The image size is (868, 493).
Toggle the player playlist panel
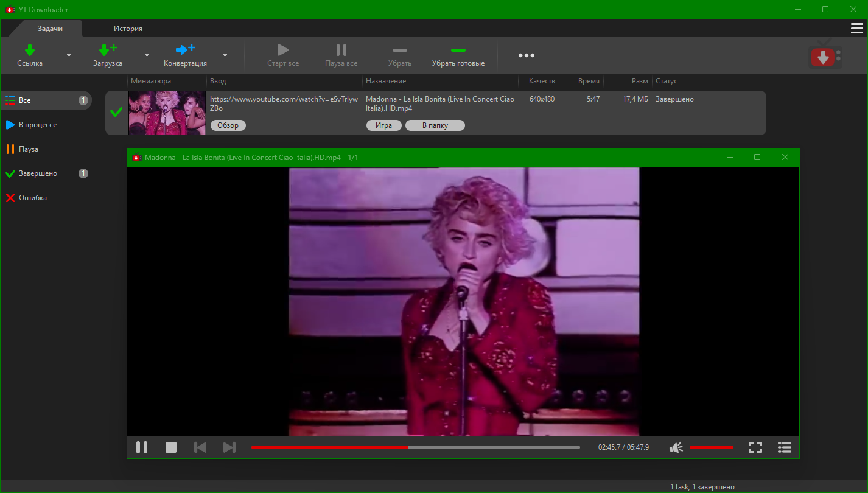point(785,447)
